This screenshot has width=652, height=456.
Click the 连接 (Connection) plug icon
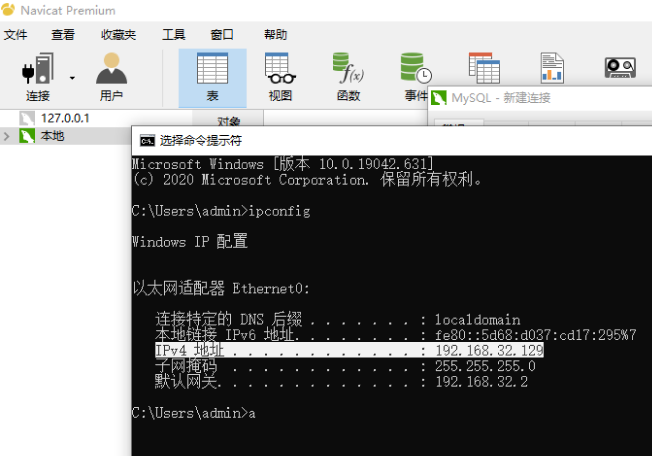pos(38,69)
